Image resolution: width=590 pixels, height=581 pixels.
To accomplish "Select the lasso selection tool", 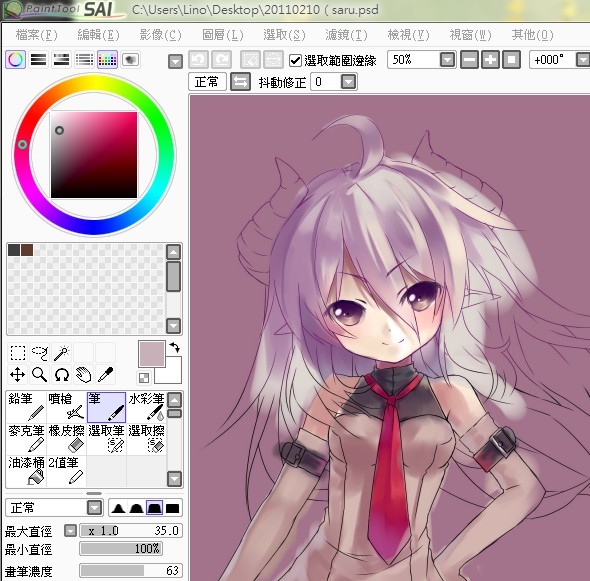I will pos(40,353).
